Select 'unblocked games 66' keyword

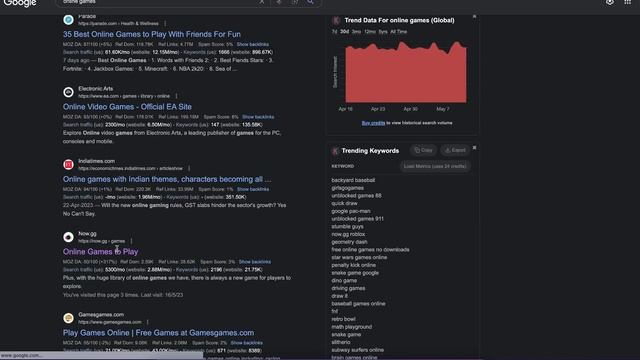click(356, 196)
